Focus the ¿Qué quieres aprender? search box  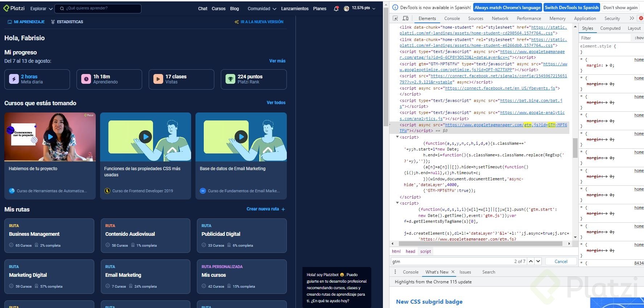coord(99,8)
